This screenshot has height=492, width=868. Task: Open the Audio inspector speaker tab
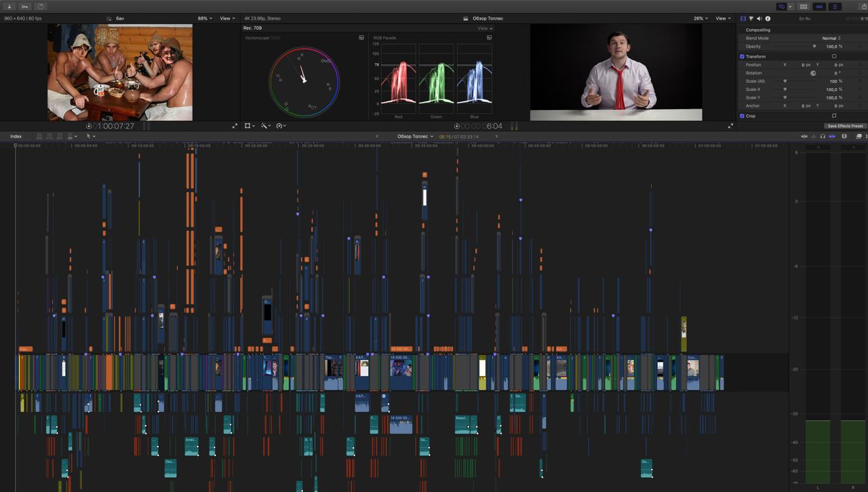[x=759, y=18]
